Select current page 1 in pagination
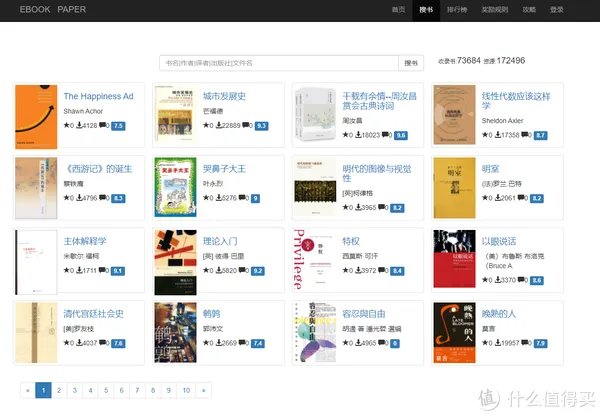Viewport: 600px width, 416px height. coord(43,390)
